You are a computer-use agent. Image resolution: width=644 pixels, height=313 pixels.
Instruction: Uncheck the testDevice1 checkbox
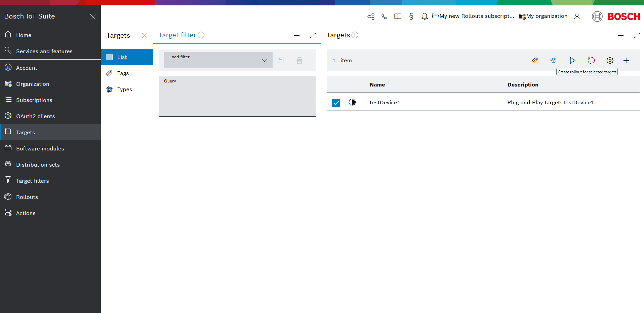tap(336, 103)
